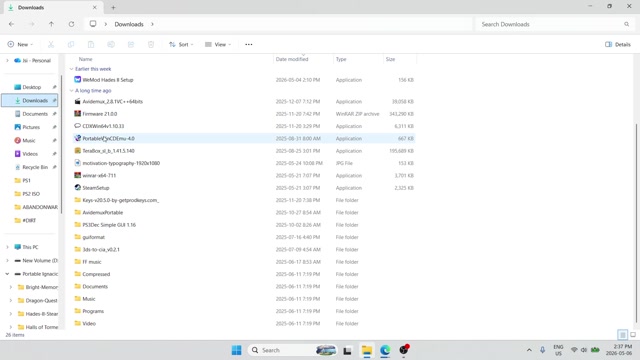
Task: Click the Share toolbar icon
Action: tap(131, 44)
